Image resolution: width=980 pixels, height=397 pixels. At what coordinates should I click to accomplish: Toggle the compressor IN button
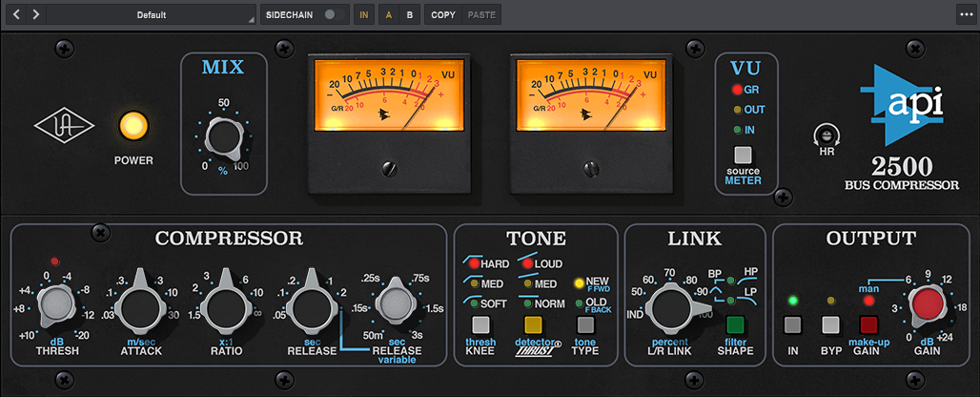click(793, 324)
